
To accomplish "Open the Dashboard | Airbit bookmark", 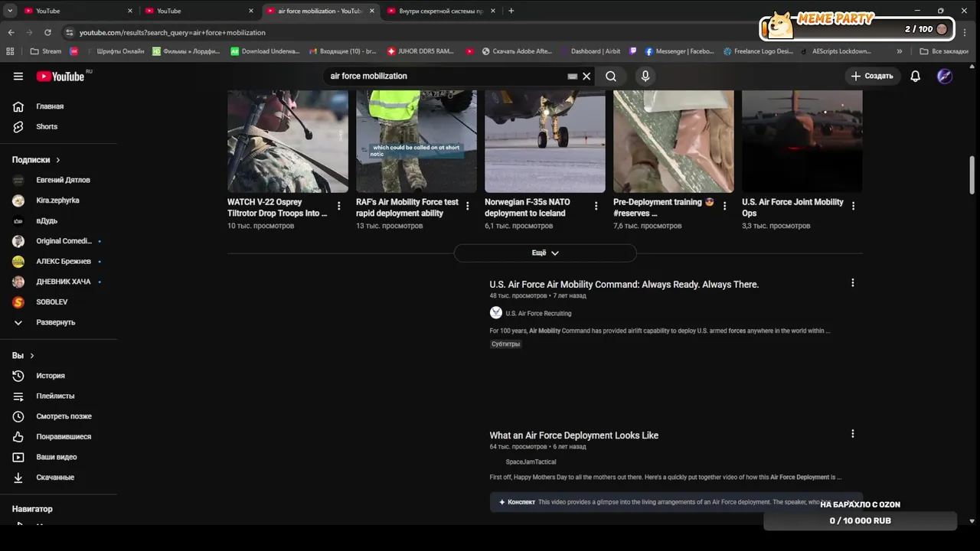I will tap(591, 51).
